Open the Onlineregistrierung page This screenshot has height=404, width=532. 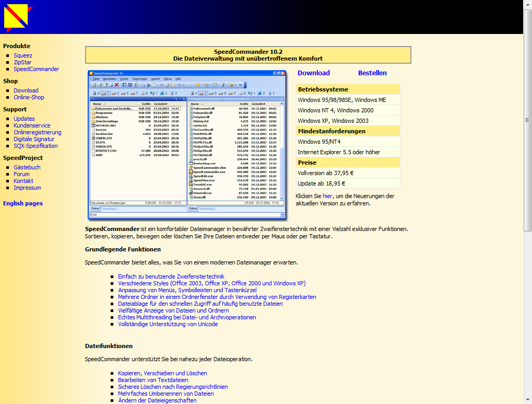37,132
